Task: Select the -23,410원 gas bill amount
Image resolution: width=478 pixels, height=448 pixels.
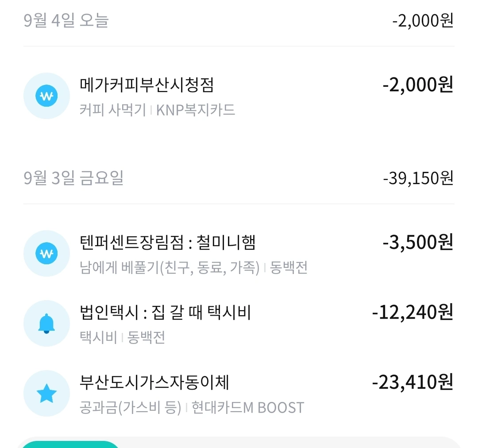Action: (412, 382)
